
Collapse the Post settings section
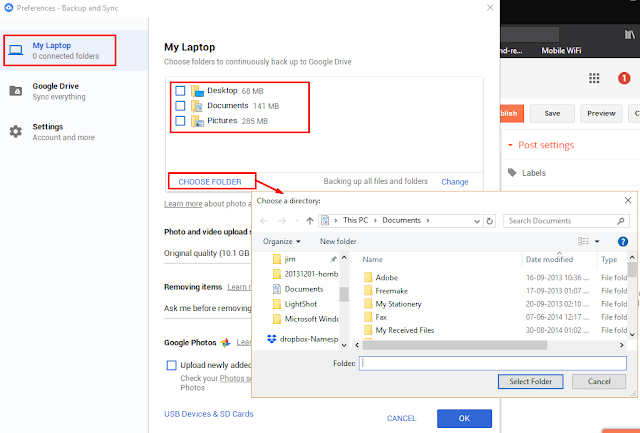point(541,145)
